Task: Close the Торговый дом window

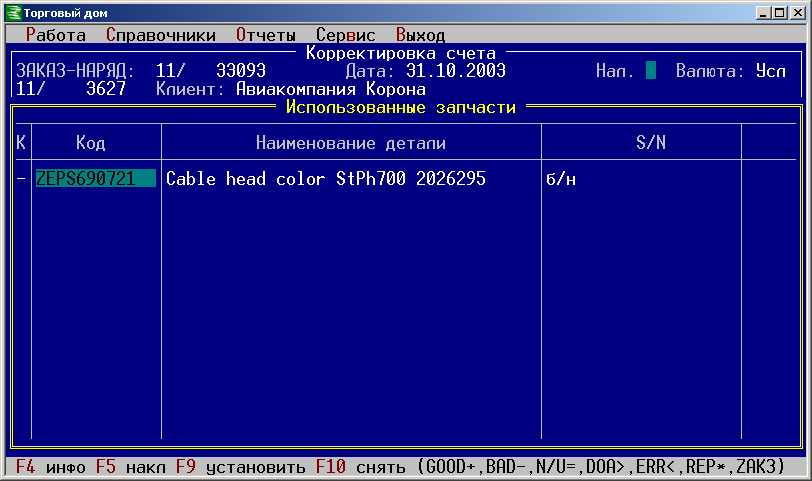Action: point(797,13)
